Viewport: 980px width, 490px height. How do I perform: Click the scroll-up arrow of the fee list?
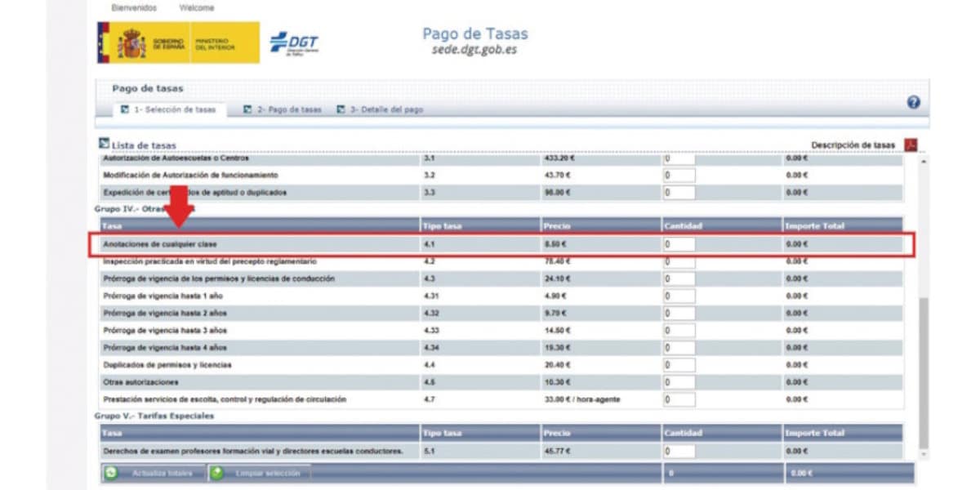pyautogui.click(x=924, y=162)
